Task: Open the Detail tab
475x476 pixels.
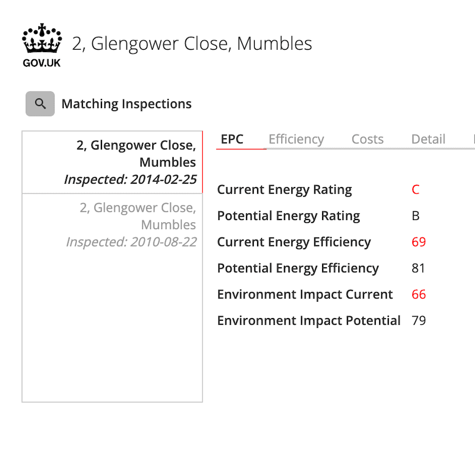Action: pos(429,139)
